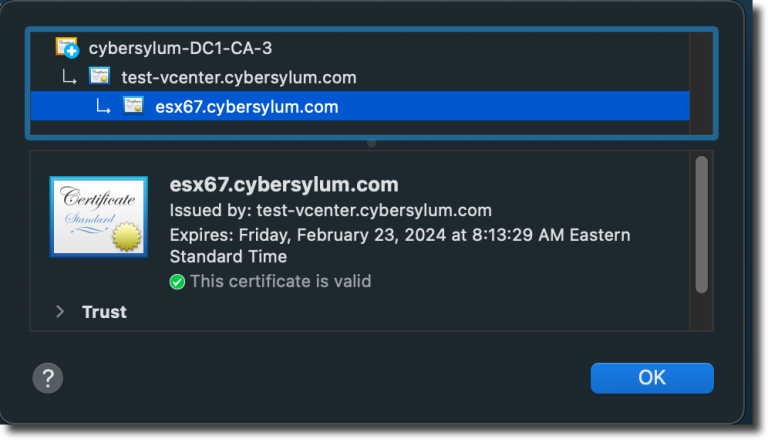Click the certificate details pane scrollbar thumb
The width and height of the screenshot is (768, 440).
point(701,225)
